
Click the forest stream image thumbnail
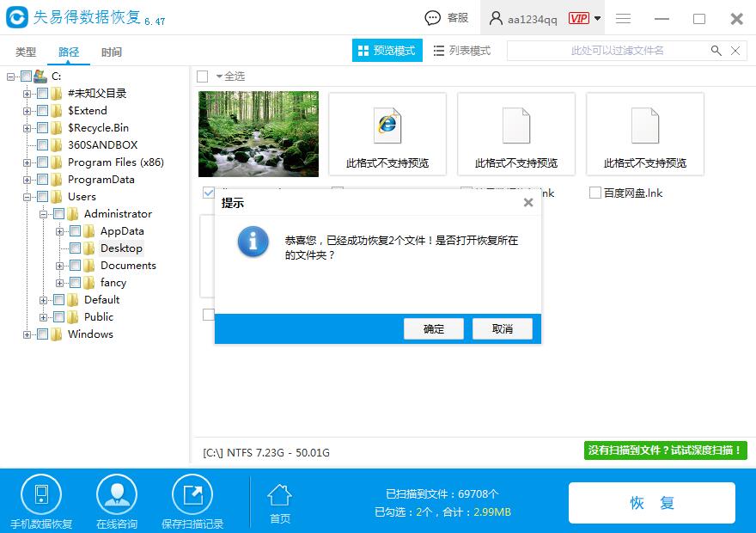coord(259,134)
